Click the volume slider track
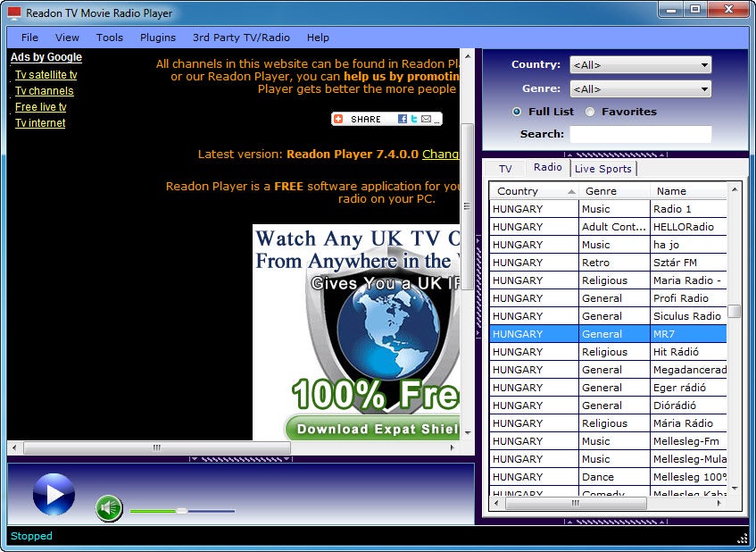Screen dimensions: 756x552 [x=182, y=511]
